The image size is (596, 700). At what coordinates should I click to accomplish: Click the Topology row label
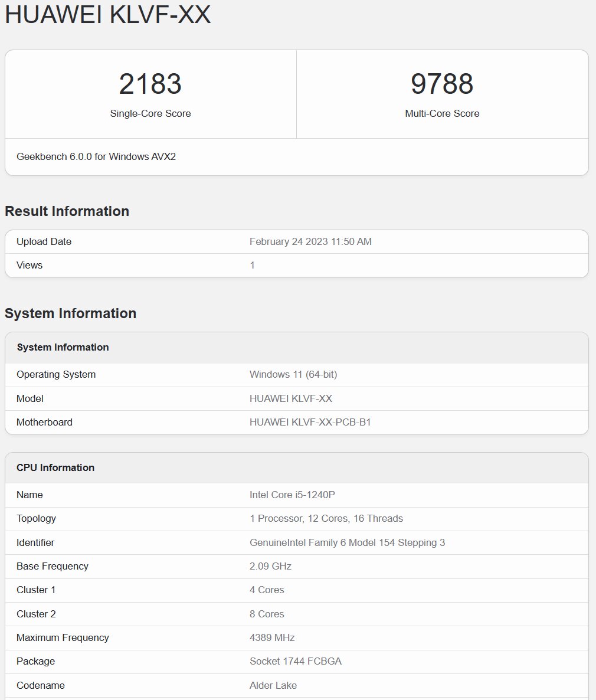36,519
